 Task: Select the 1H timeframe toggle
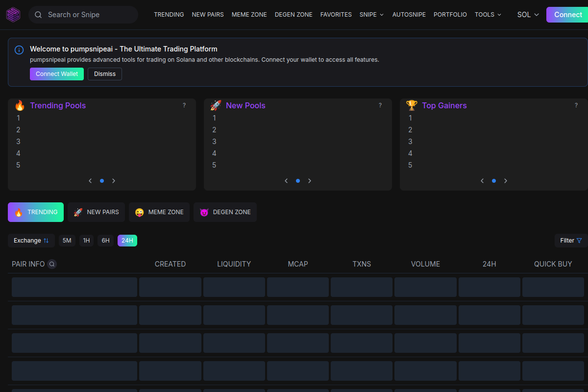coord(86,241)
